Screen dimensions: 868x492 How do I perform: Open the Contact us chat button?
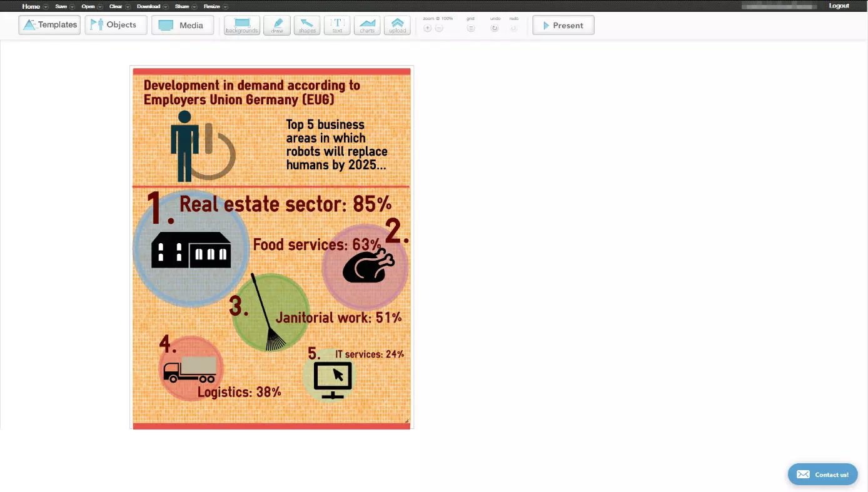pos(823,474)
